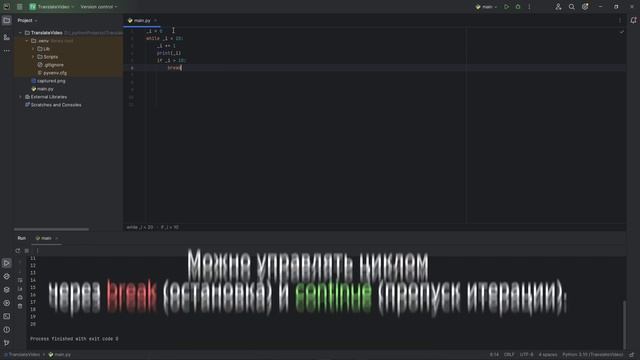Click the line:column position widget
This screenshot has height=360, width=640.
coord(494,355)
